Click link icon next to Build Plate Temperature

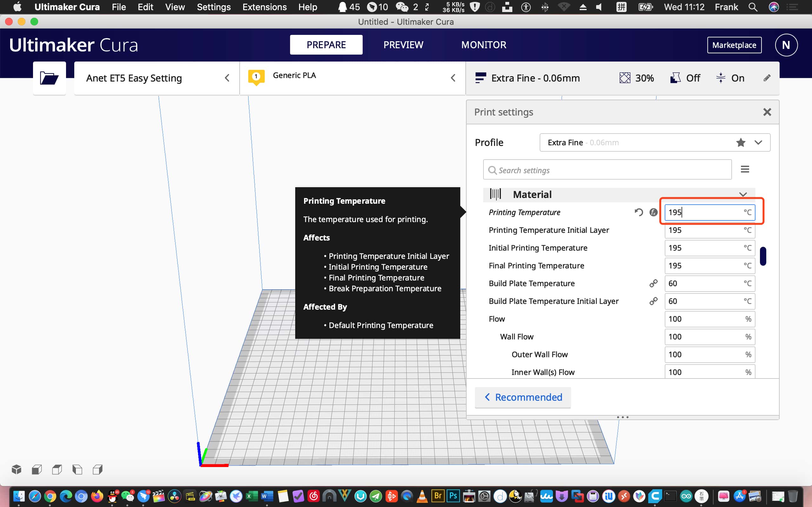coord(653,283)
